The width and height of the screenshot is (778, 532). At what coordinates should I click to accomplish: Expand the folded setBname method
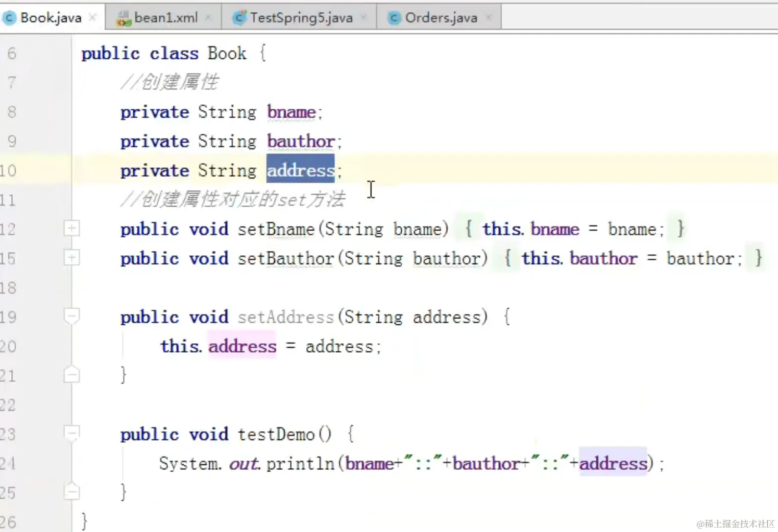(x=72, y=228)
